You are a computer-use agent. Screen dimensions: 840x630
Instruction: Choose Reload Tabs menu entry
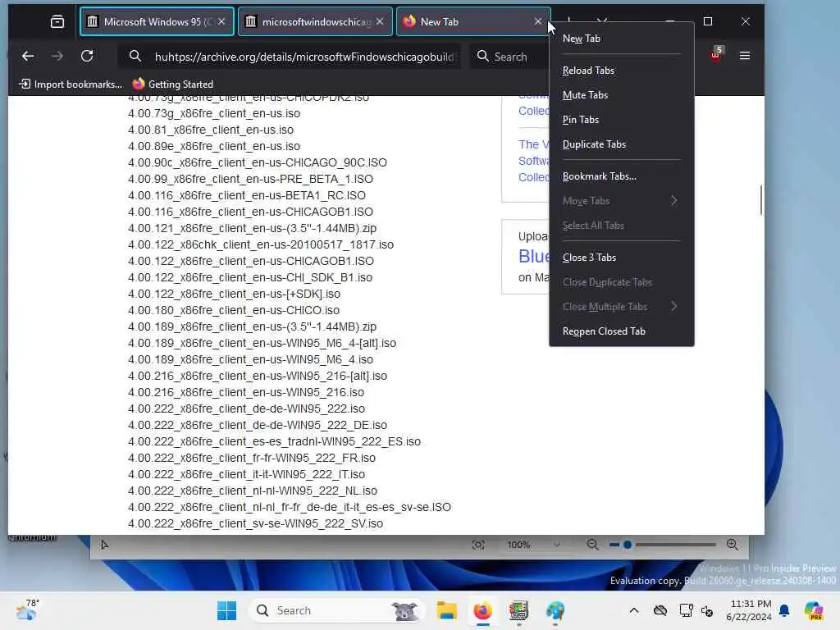click(x=622, y=71)
